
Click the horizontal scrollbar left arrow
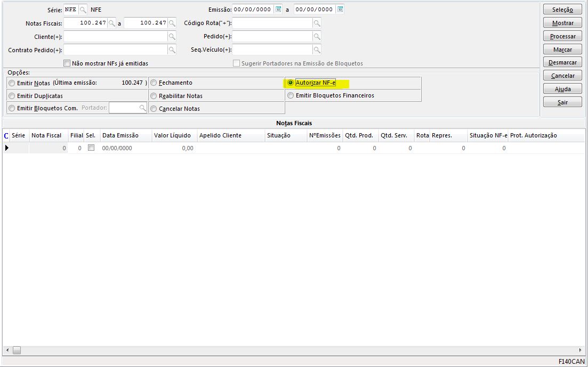pos(6,350)
